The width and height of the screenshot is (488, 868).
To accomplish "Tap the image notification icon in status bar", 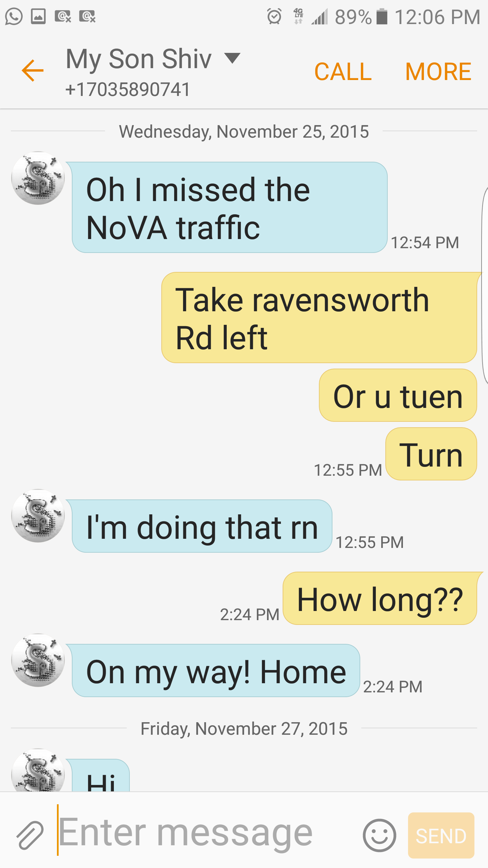I will tap(38, 16).
